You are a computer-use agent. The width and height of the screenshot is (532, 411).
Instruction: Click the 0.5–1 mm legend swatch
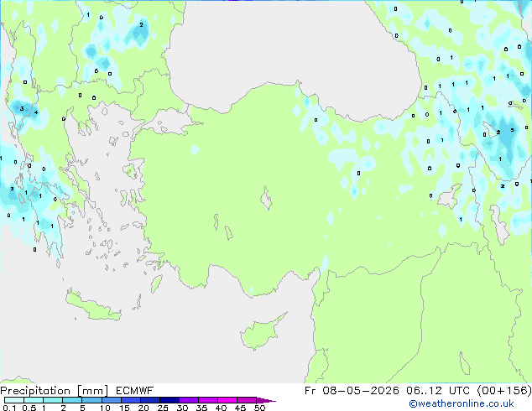(x=34, y=400)
